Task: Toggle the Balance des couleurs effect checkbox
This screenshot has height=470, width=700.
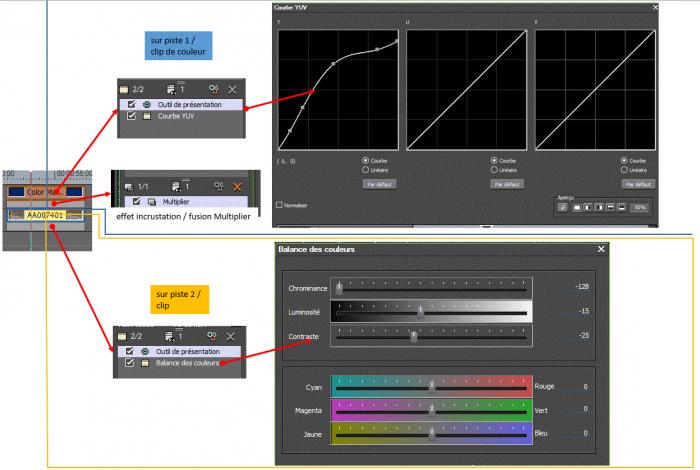Action: click(129, 363)
